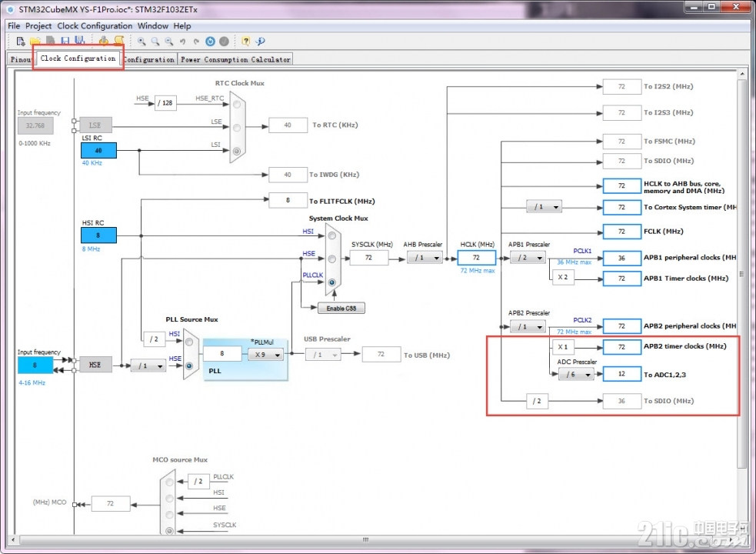Click the LSI RC 40 value box

pyautogui.click(x=98, y=150)
